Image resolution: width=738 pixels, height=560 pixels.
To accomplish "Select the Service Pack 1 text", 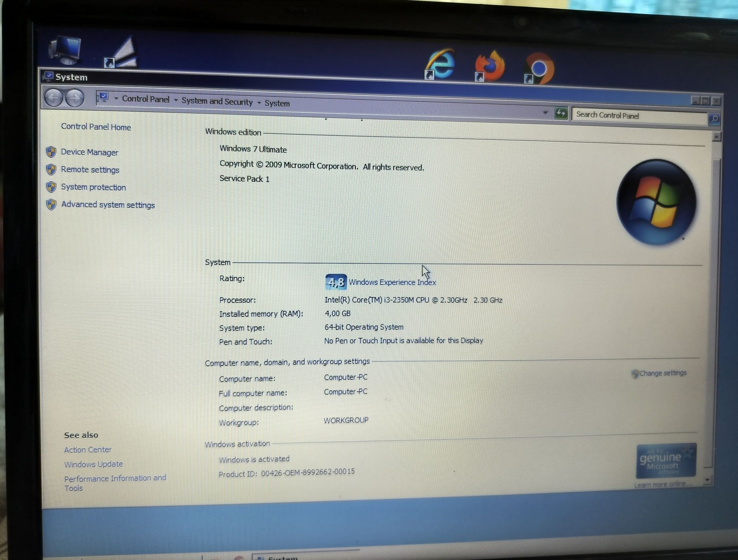I will coord(244,179).
